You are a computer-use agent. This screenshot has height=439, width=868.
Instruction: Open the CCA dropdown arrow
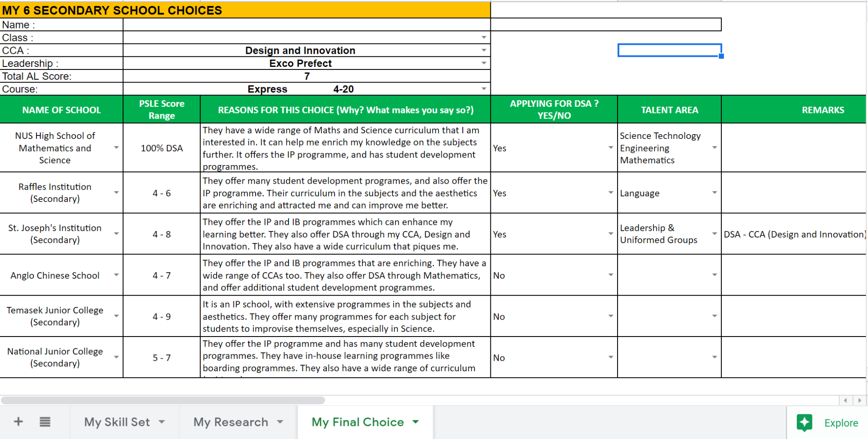tap(484, 50)
